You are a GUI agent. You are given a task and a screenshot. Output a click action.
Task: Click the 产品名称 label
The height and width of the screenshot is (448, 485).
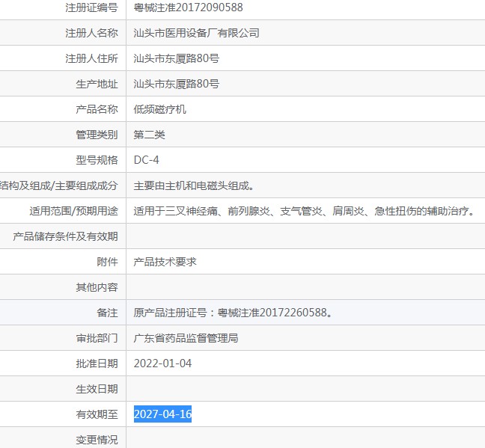click(x=97, y=109)
